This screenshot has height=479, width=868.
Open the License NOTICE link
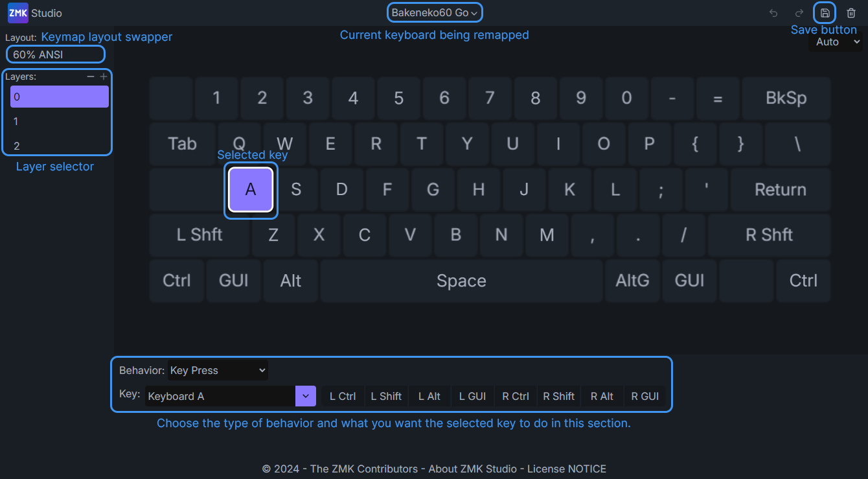point(567,469)
